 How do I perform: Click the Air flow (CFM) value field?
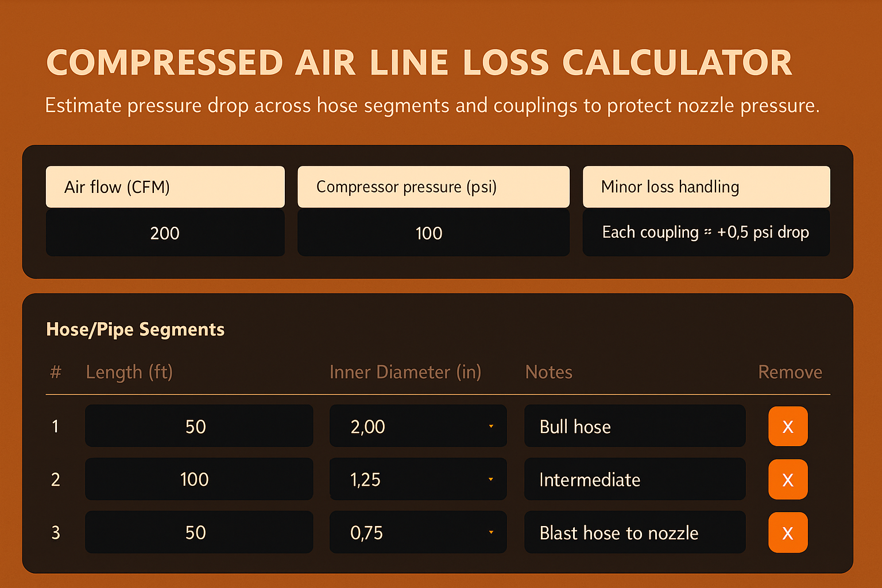click(165, 233)
